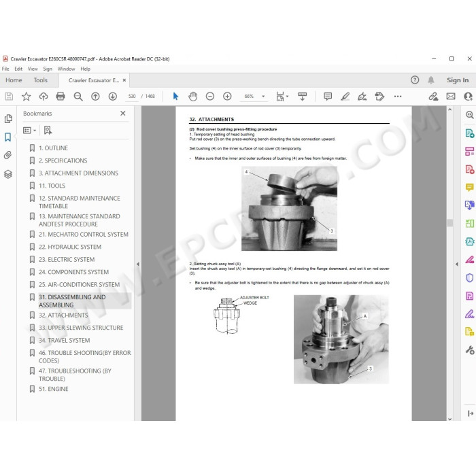Switch to the Home tab
Image resolution: width=476 pixels, height=476 pixels.
(14, 80)
